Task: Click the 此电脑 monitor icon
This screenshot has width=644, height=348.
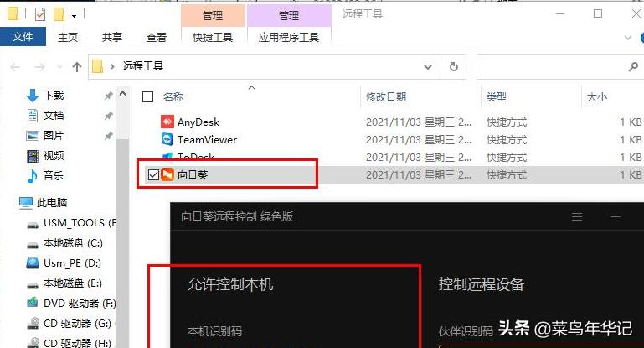Action: 25,203
